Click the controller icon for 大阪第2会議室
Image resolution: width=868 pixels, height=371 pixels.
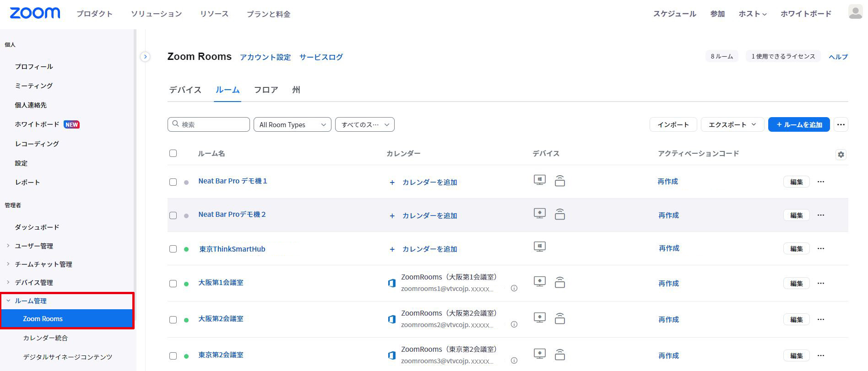tap(559, 318)
